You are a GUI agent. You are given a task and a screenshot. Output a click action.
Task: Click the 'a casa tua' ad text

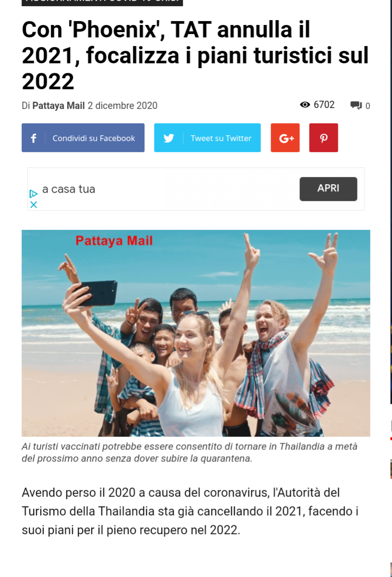(69, 189)
